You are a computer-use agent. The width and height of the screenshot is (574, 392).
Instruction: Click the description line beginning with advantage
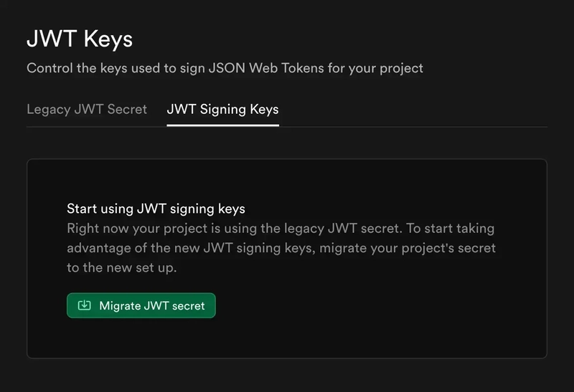[281, 248]
